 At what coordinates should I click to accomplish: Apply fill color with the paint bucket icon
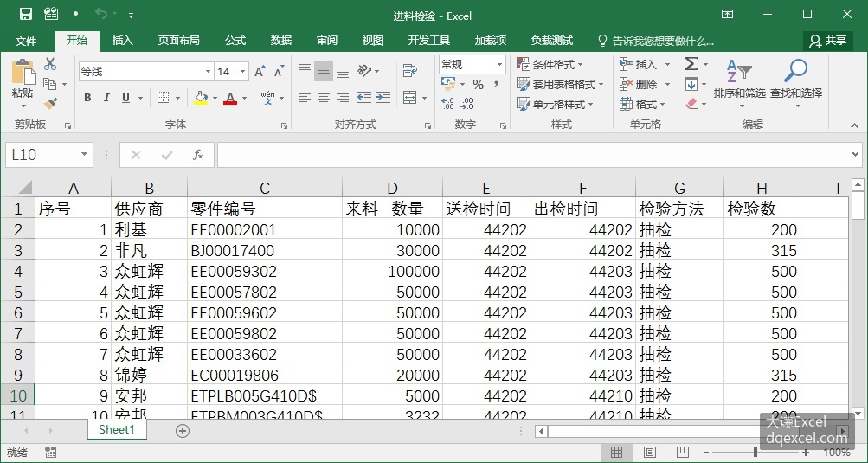(x=201, y=98)
